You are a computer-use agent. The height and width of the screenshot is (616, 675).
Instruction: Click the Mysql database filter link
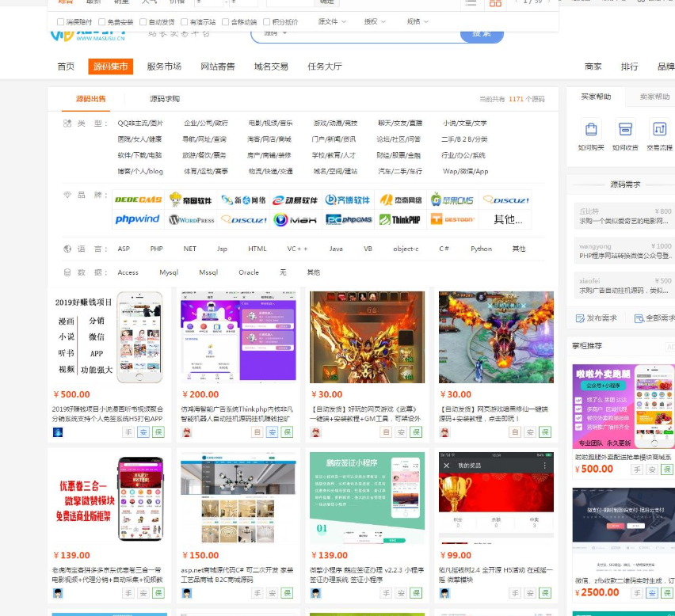(169, 272)
